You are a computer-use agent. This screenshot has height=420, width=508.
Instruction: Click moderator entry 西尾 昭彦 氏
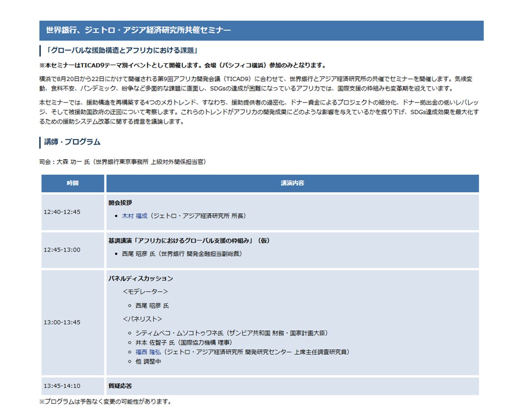[152, 305]
